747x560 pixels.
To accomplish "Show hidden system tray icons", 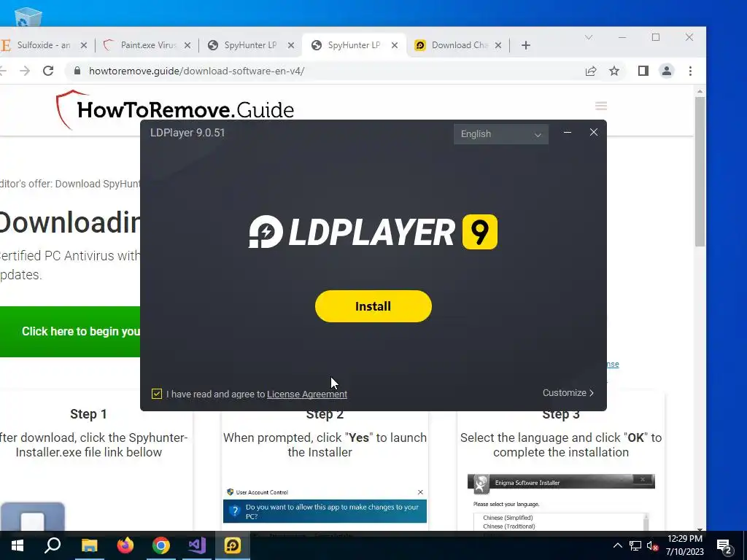I will tap(617, 545).
